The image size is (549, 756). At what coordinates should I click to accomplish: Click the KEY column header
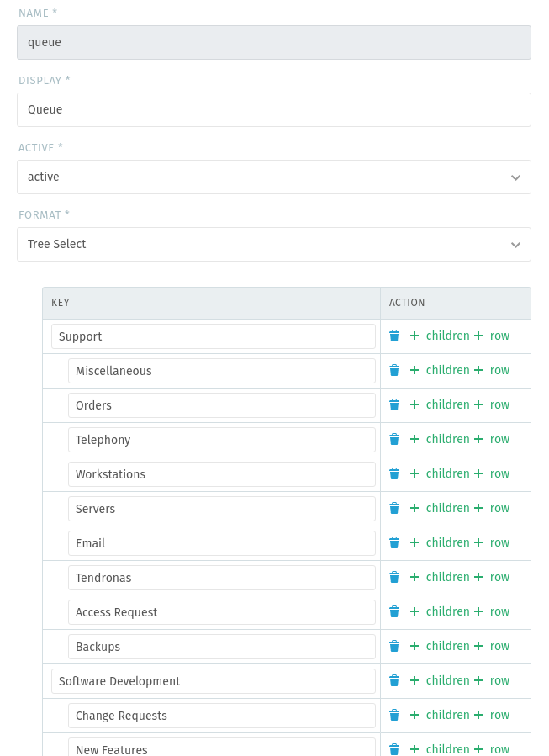(212, 303)
